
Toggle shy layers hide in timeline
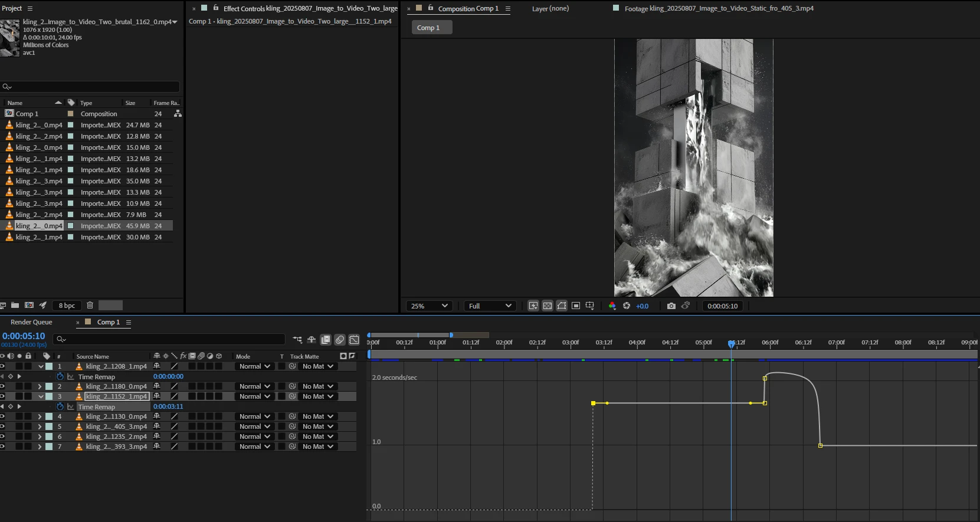pyautogui.click(x=312, y=340)
